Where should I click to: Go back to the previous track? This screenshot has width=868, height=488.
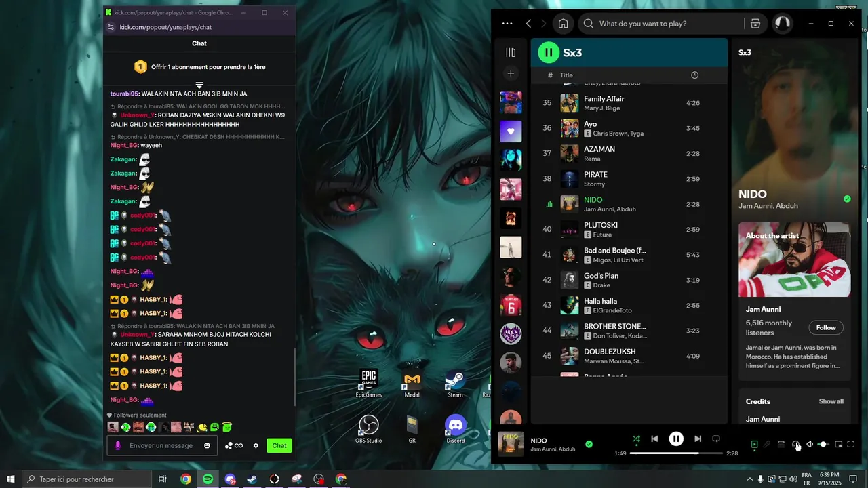coord(654,439)
